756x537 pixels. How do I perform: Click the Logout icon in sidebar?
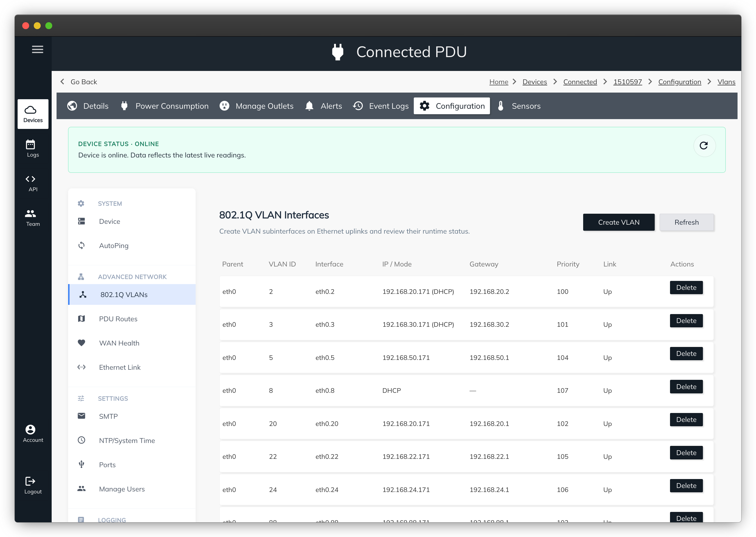coord(30,481)
